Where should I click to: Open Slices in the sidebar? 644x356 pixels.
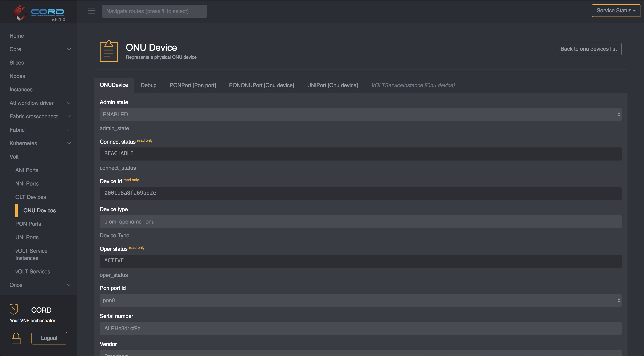[x=17, y=63]
